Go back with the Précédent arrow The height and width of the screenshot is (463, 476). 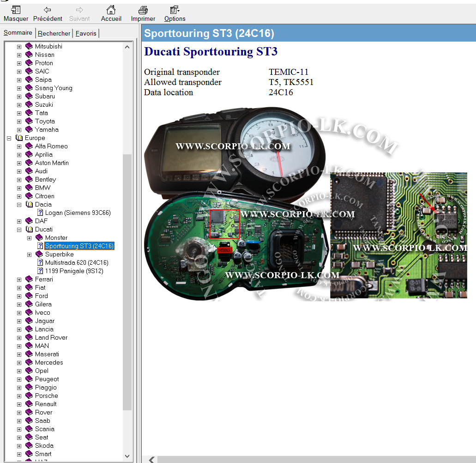pyautogui.click(x=48, y=10)
